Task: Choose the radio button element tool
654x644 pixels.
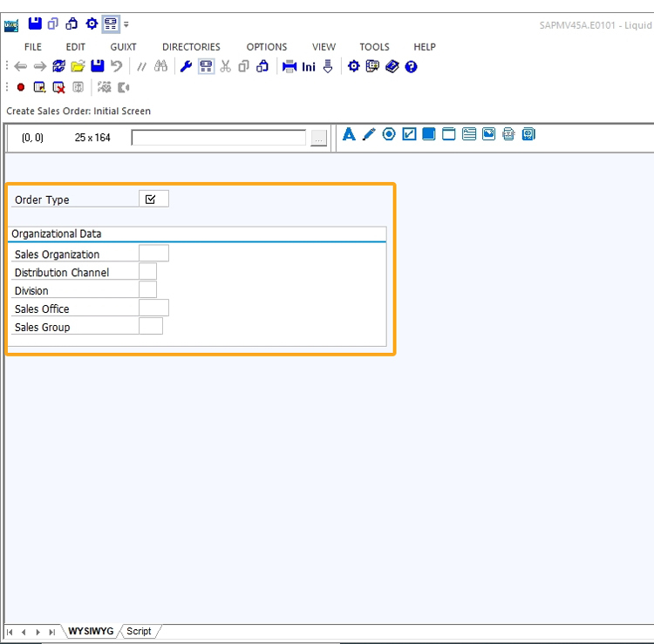Action: pos(389,134)
